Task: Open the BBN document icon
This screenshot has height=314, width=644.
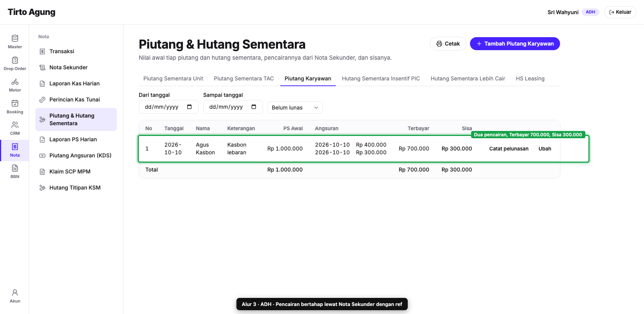Action: click(x=15, y=168)
